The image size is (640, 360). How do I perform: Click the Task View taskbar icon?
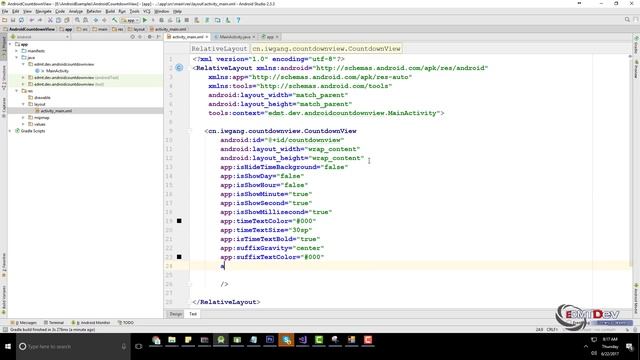[139, 347]
